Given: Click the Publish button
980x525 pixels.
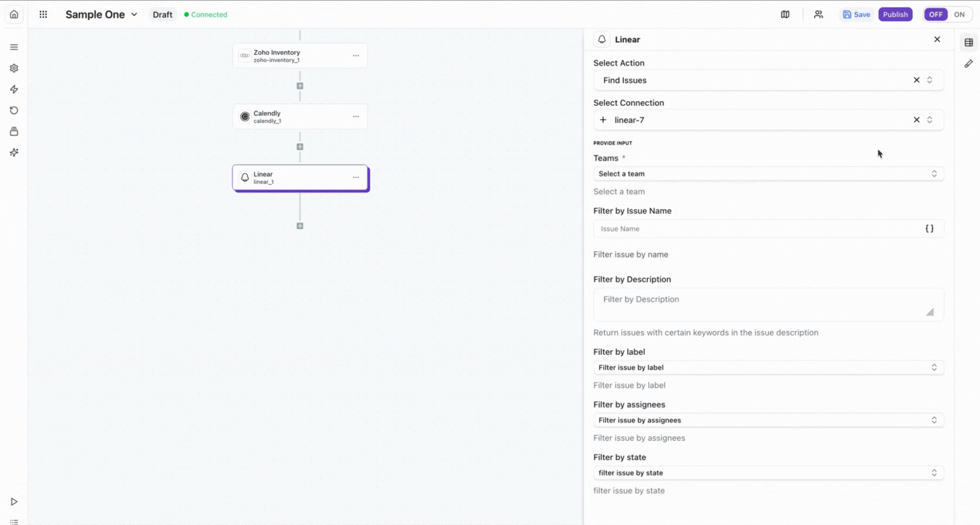Looking at the screenshot, I should pyautogui.click(x=895, y=15).
